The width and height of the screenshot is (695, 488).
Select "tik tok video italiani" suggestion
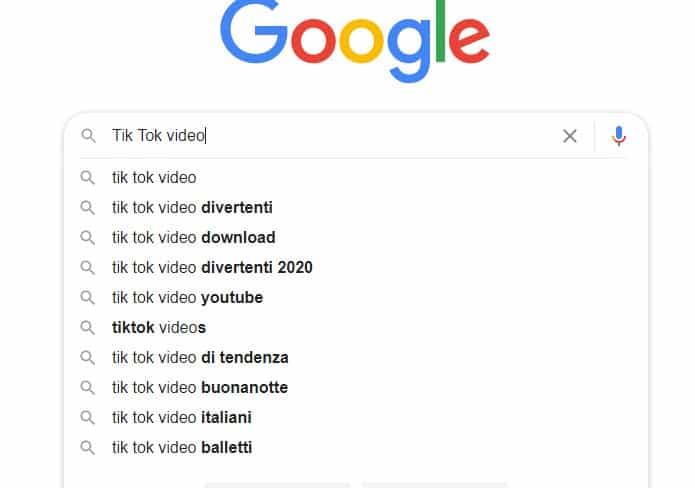coord(181,418)
